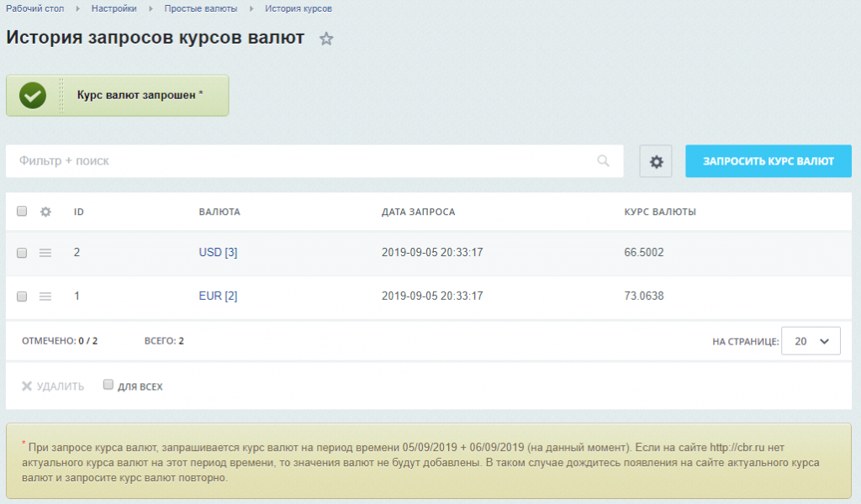Select 'История курсов' breadcrumb item
The width and height of the screenshot is (861, 504).
tap(298, 8)
